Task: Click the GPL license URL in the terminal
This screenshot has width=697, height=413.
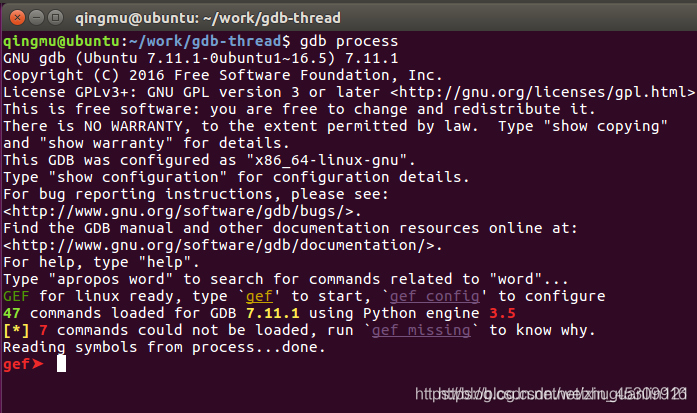Action: tap(542, 92)
